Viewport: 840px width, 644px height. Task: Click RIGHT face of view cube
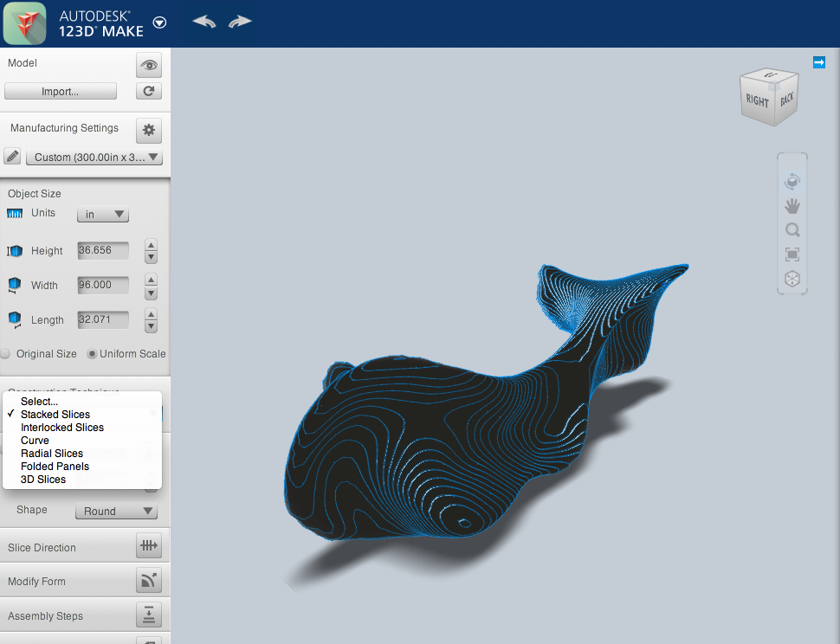click(756, 100)
